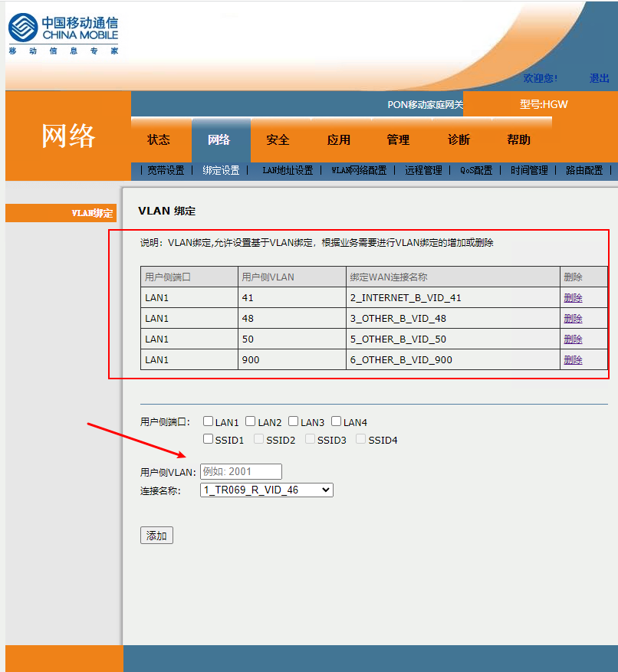Image resolution: width=618 pixels, height=672 pixels.
Task: Open the 诊断 tab
Action: click(459, 139)
